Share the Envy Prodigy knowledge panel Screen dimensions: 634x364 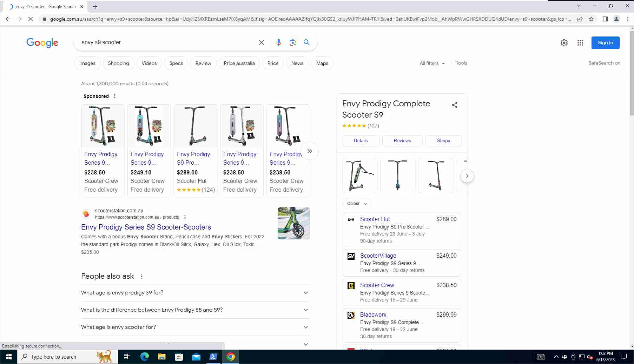click(455, 105)
